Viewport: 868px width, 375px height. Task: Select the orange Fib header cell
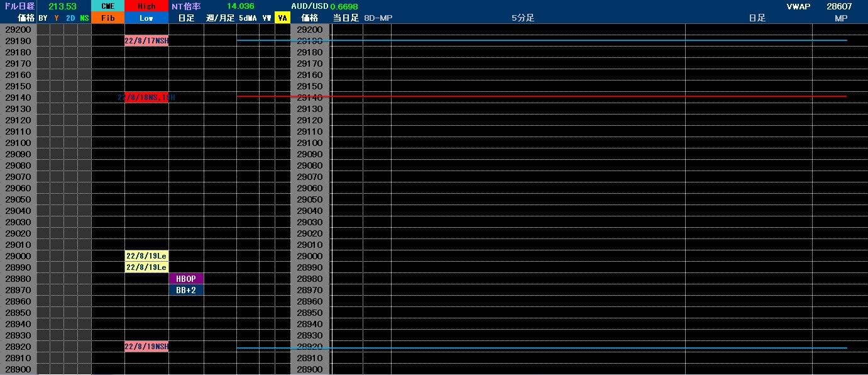click(x=107, y=18)
